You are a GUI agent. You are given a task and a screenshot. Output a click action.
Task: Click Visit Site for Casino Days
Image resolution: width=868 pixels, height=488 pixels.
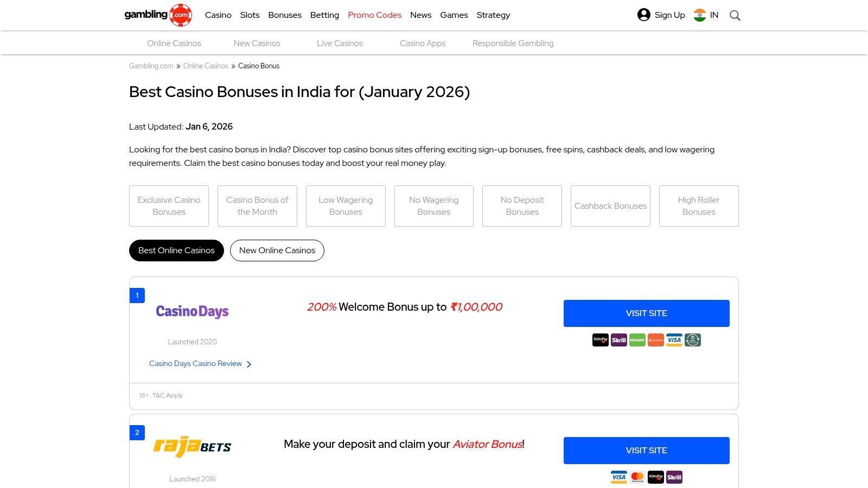point(646,313)
